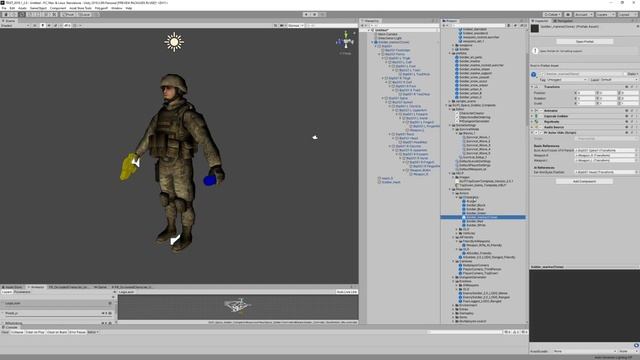Open help for the Transform component
This screenshot has height=360, width=640.
click(627, 87)
